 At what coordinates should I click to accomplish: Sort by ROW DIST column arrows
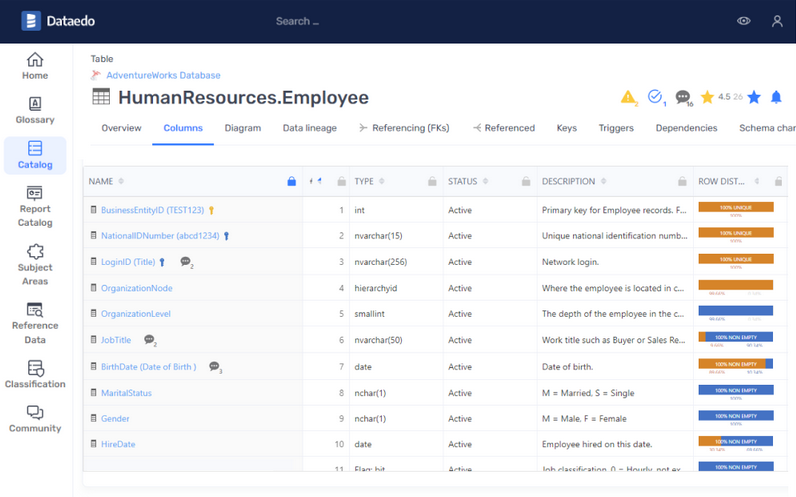[756, 181]
